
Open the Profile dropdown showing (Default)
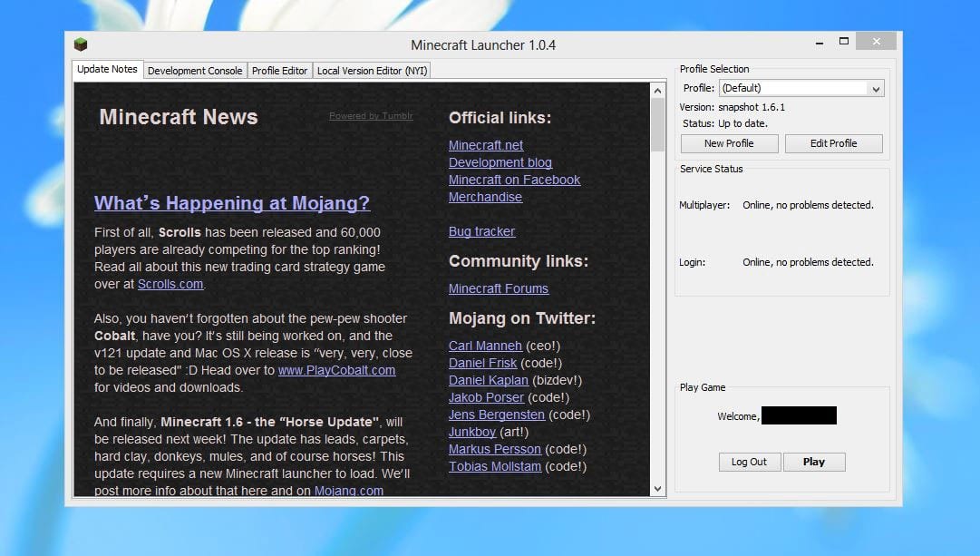[800, 88]
